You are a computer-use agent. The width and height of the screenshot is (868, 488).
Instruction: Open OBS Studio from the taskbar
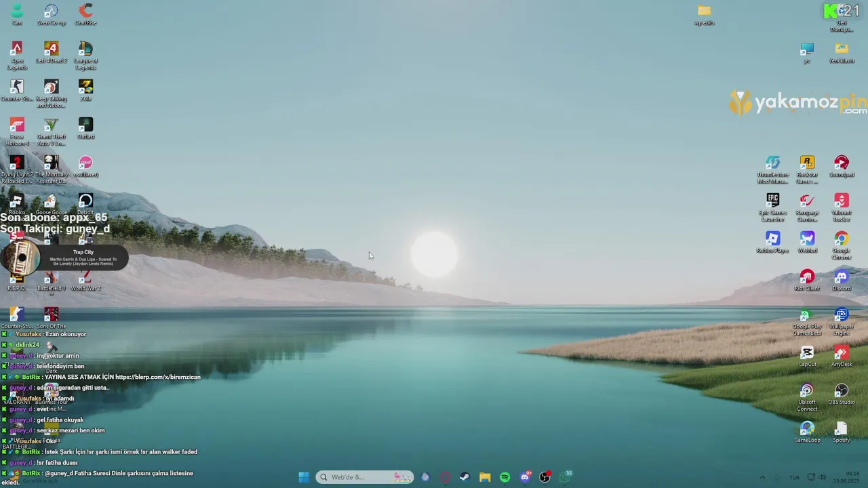click(545, 477)
